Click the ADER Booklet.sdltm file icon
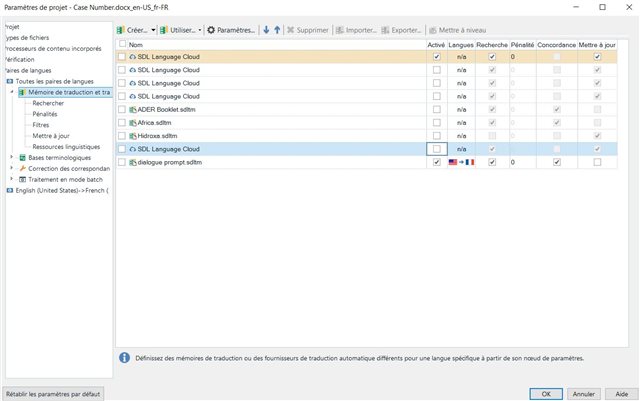640x401 pixels. (133, 109)
